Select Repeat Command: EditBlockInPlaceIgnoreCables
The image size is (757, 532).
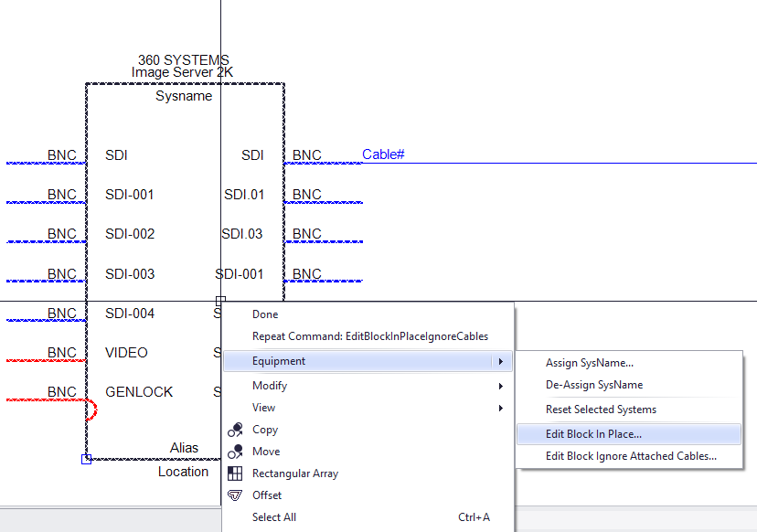pyautogui.click(x=368, y=336)
